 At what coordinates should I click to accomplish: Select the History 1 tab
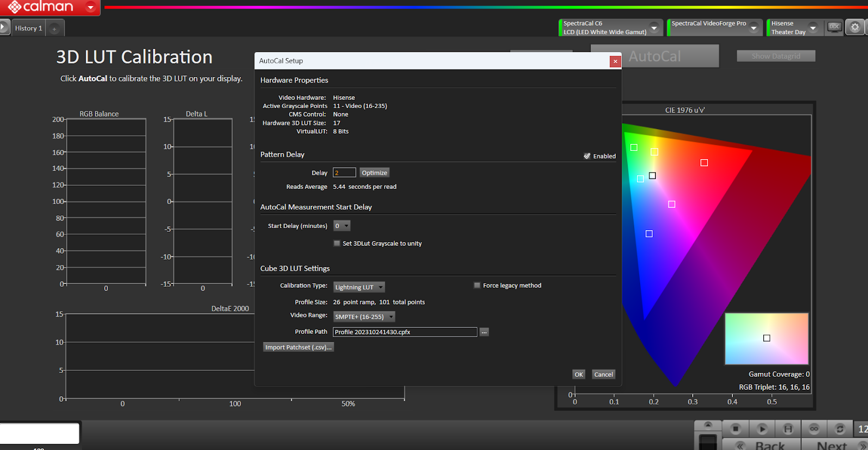(x=28, y=28)
